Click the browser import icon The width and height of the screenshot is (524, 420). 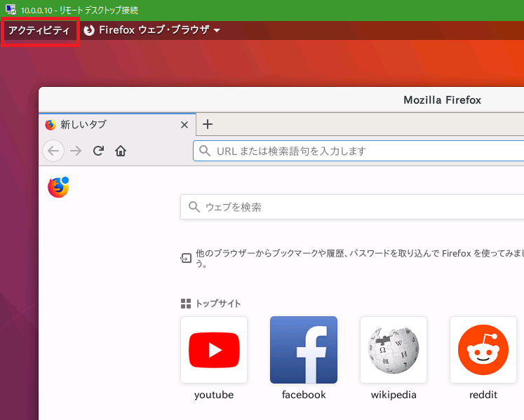(186, 258)
